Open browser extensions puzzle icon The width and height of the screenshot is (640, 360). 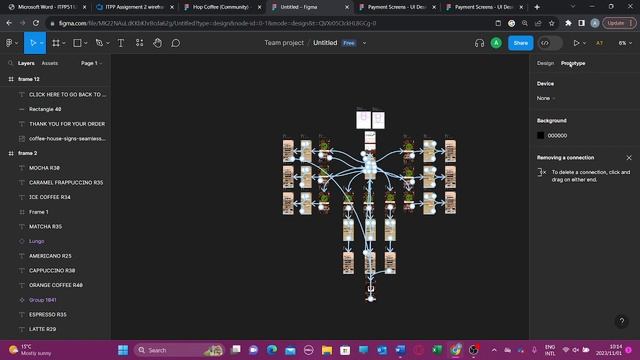(568, 23)
